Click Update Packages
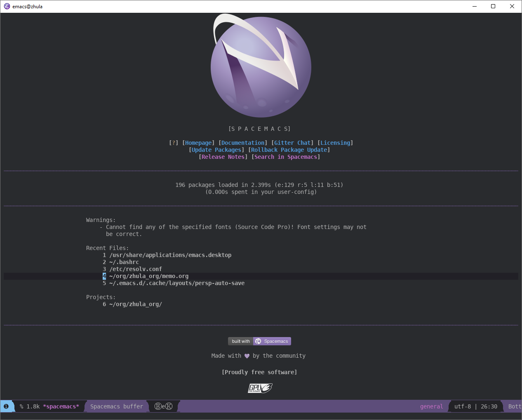 (x=216, y=149)
